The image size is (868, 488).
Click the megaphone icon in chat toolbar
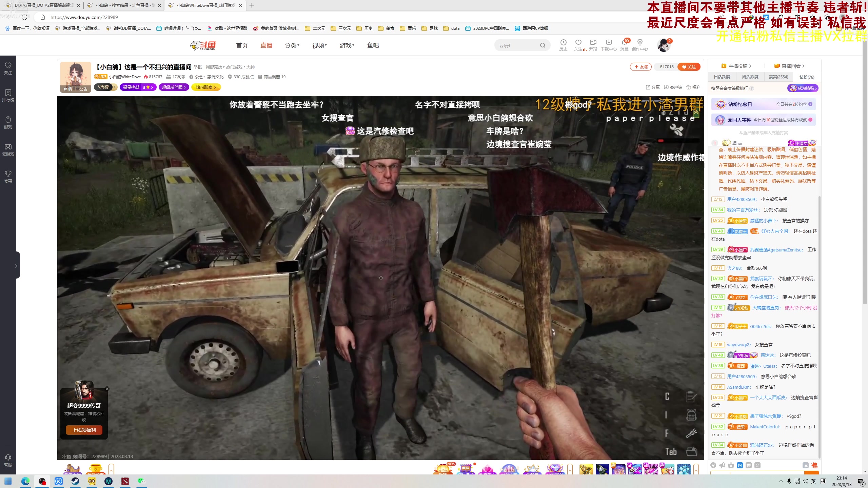[x=722, y=465]
